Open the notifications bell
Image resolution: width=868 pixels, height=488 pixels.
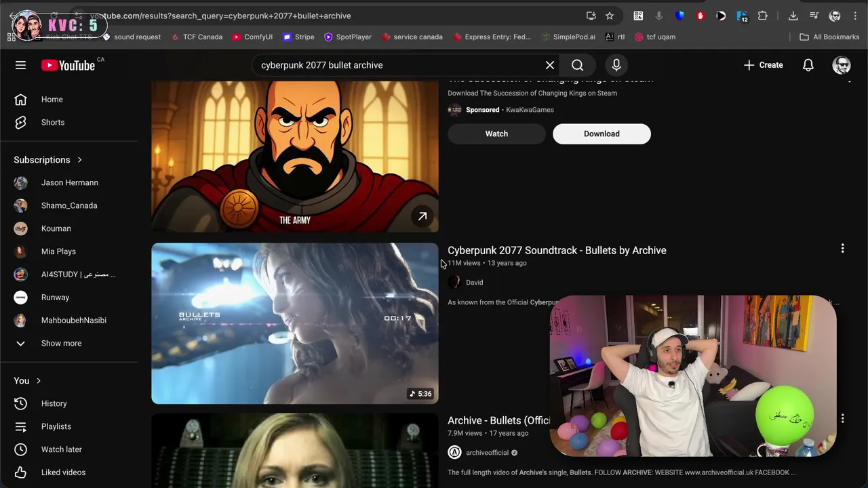808,65
